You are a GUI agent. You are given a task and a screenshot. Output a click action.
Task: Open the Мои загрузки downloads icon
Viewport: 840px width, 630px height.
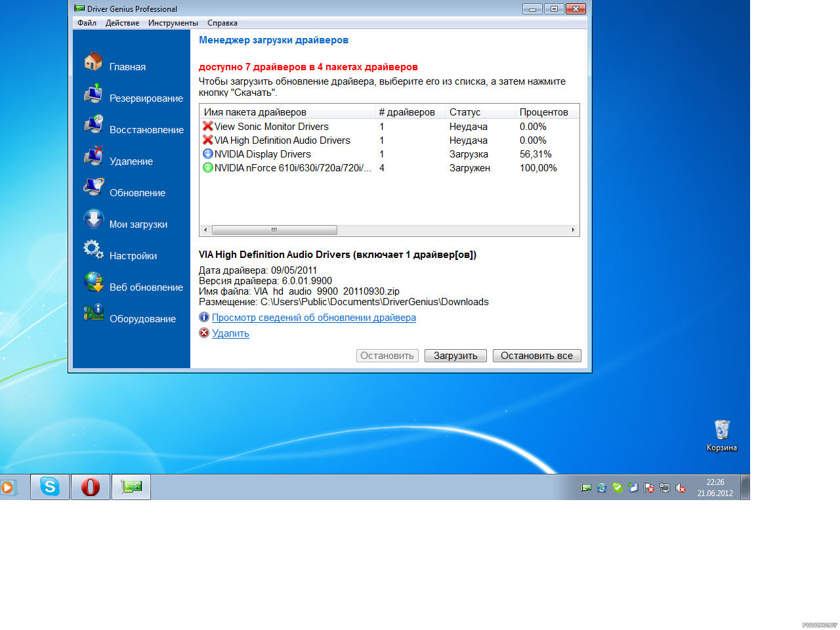pos(93,219)
